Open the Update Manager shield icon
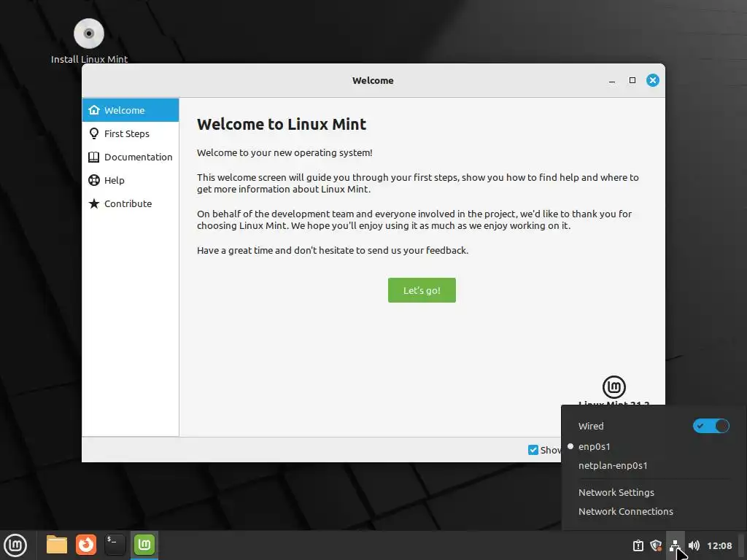 (656, 545)
